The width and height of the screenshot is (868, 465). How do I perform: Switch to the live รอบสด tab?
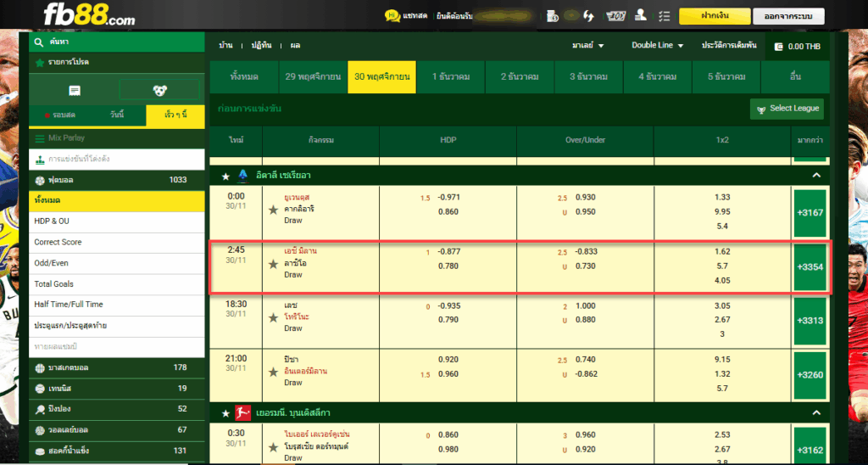pyautogui.click(x=59, y=115)
